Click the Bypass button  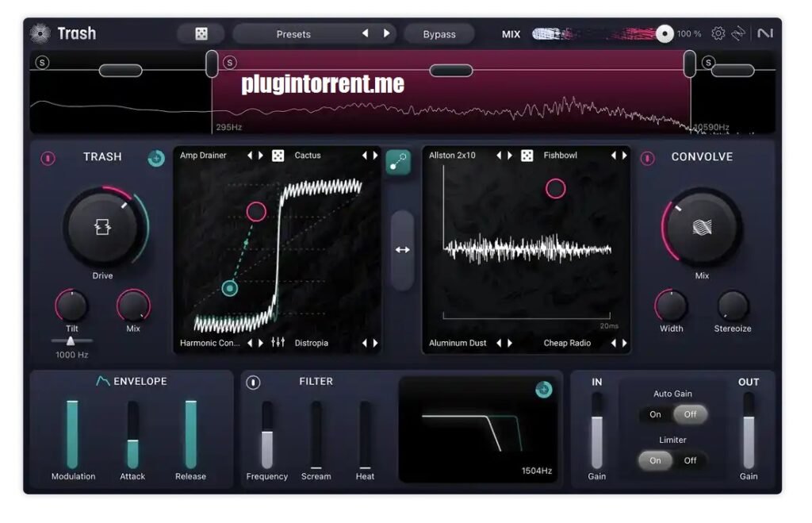439,34
